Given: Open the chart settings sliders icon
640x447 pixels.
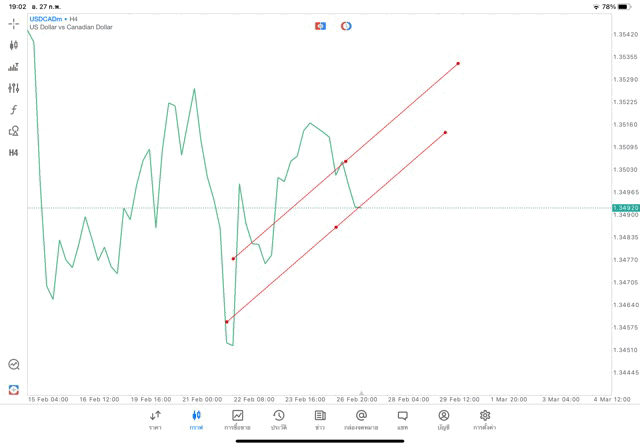Looking at the screenshot, I should (x=14, y=88).
